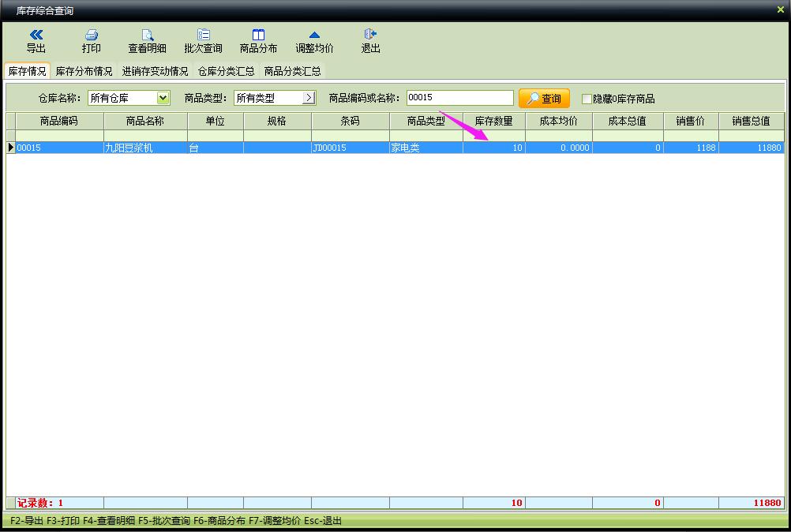The width and height of the screenshot is (791, 532).
Task: Sort by 商品名称 column header
Action: click(145, 121)
